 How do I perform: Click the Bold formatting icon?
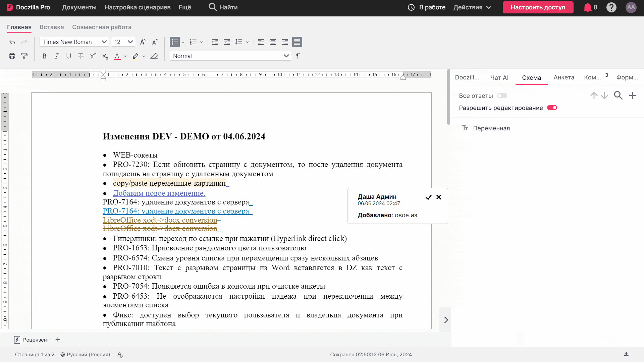click(x=44, y=56)
